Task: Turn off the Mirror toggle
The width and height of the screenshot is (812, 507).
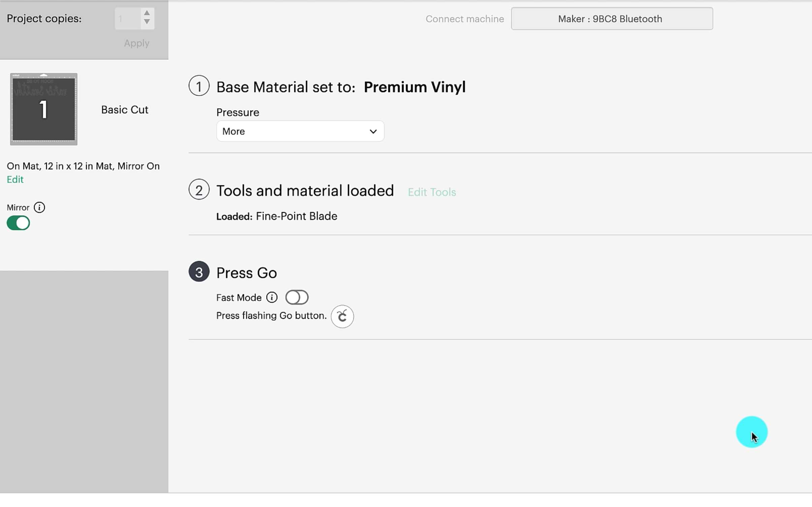Action: pos(19,223)
